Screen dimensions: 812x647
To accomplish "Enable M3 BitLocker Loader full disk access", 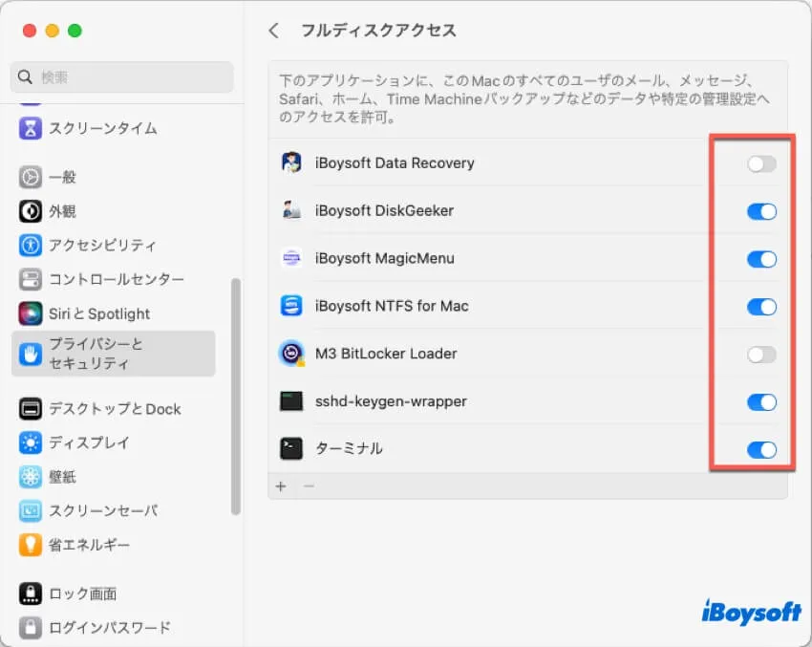I will point(761,355).
